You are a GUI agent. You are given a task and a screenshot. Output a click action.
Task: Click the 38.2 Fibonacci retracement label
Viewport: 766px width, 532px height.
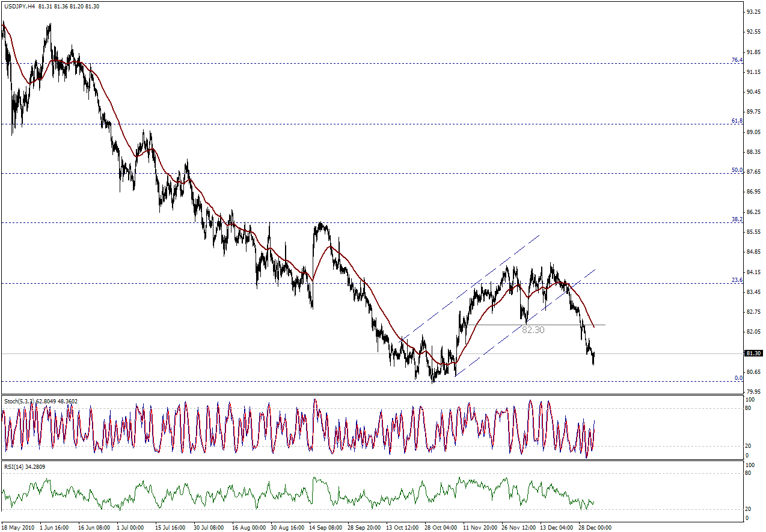pyautogui.click(x=737, y=219)
